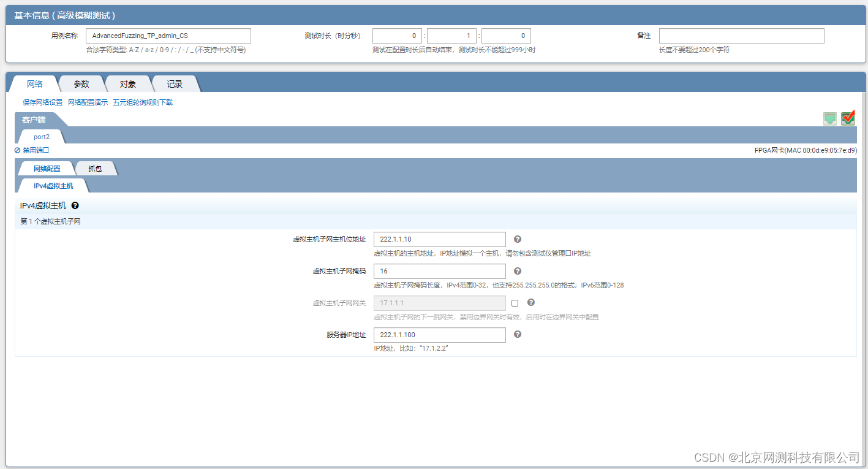The width and height of the screenshot is (868, 469).
Task: Switch to the 对象 tab
Action: coord(128,84)
